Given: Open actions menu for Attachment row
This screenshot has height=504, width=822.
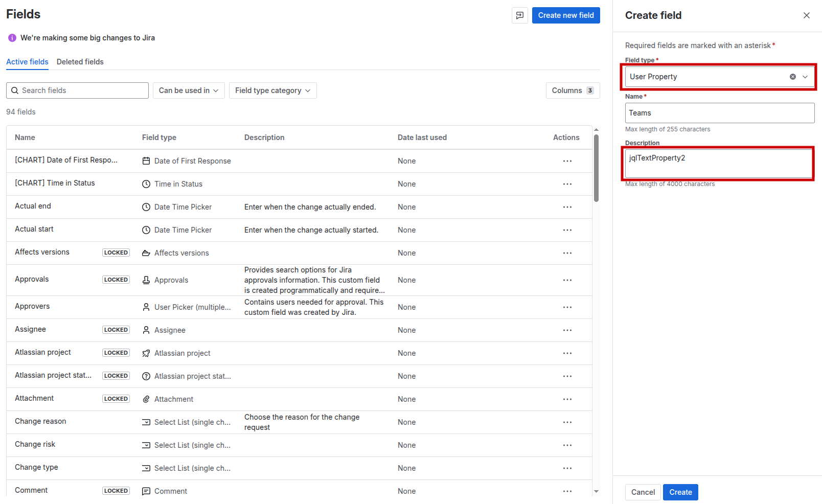Looking at the screenshot, I should click(567, 399).
